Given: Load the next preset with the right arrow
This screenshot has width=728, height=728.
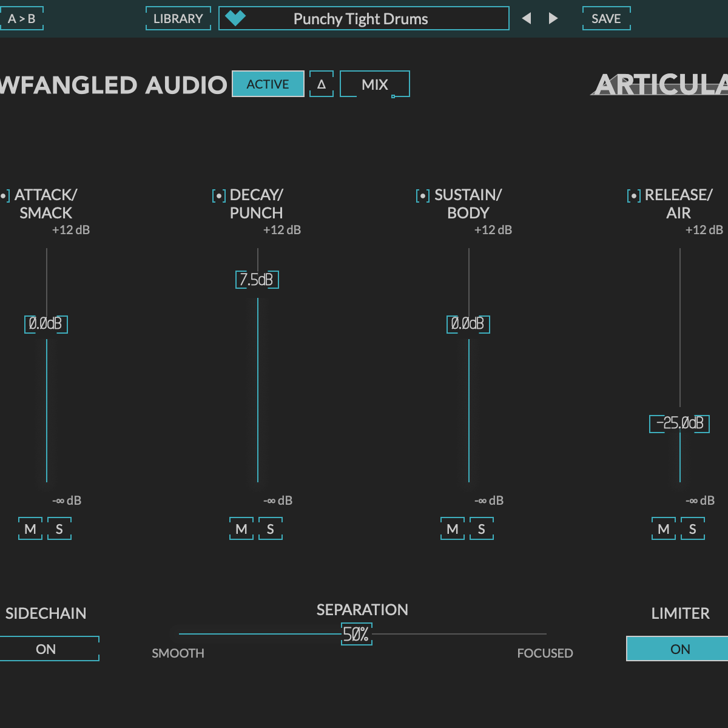Looking at the screenshot, I should click(553, 18).
